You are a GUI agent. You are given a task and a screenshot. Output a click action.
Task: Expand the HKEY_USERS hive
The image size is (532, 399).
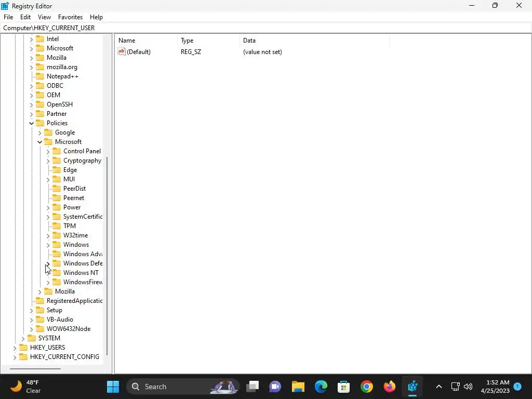(15, 348)
